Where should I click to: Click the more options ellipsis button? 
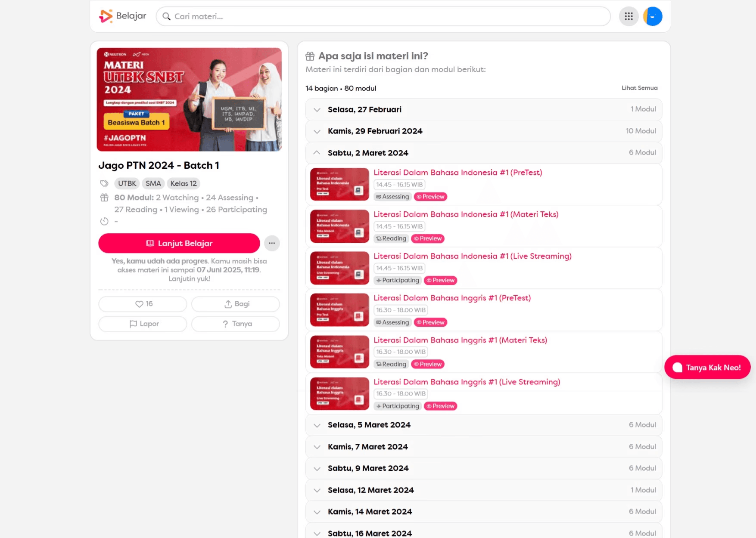click(x=272, y=243)
